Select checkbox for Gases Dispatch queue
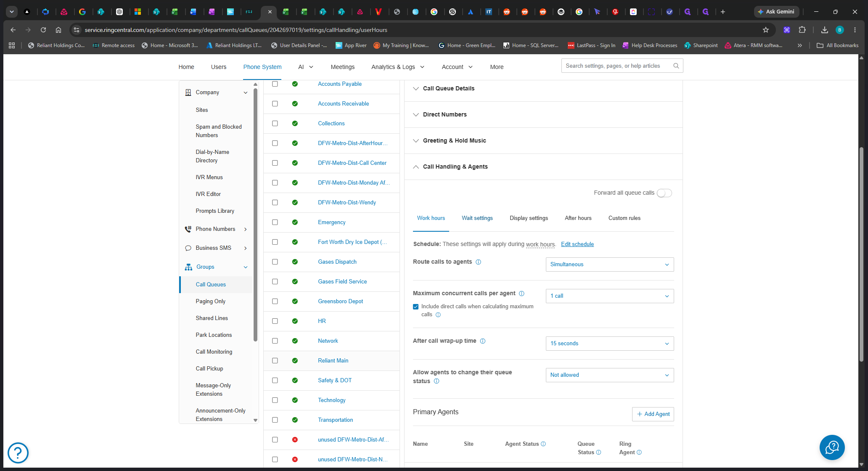The width and height of the screenshot is (868, 471). (x=275, y=262)
